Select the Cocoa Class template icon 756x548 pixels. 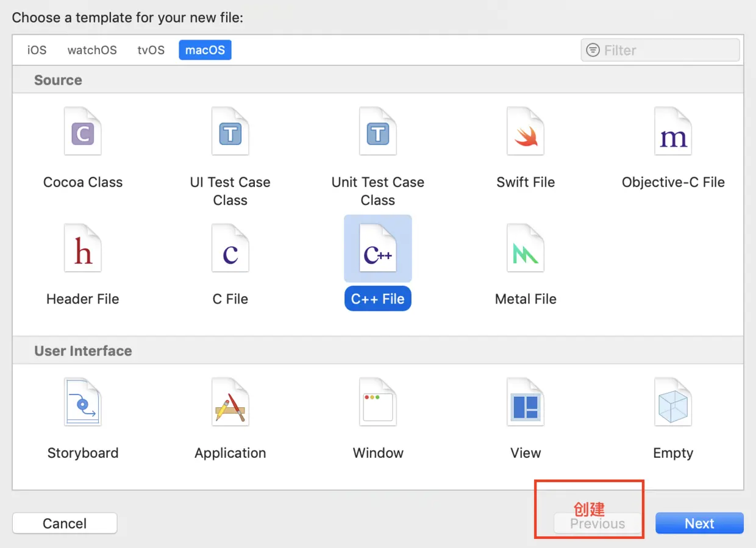83,132
